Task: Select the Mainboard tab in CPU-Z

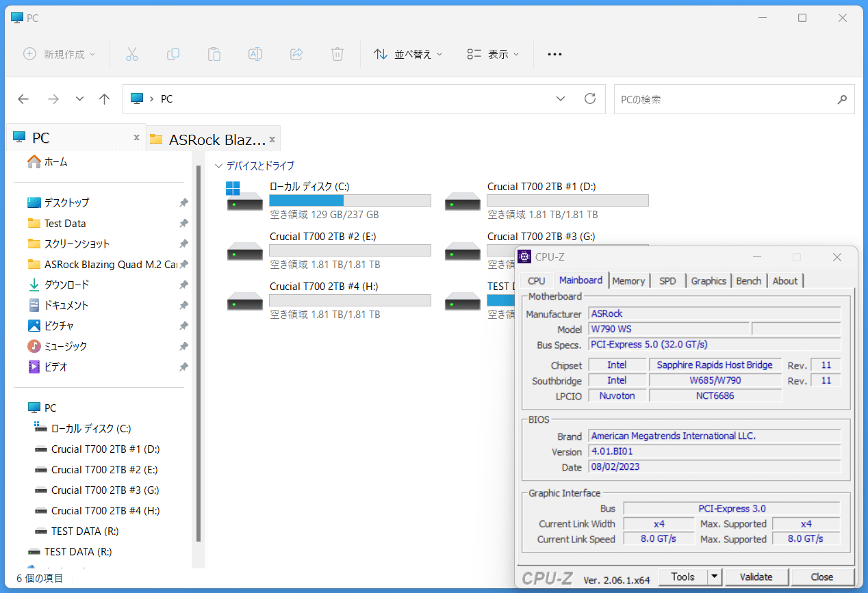Action: coord(580,280)
